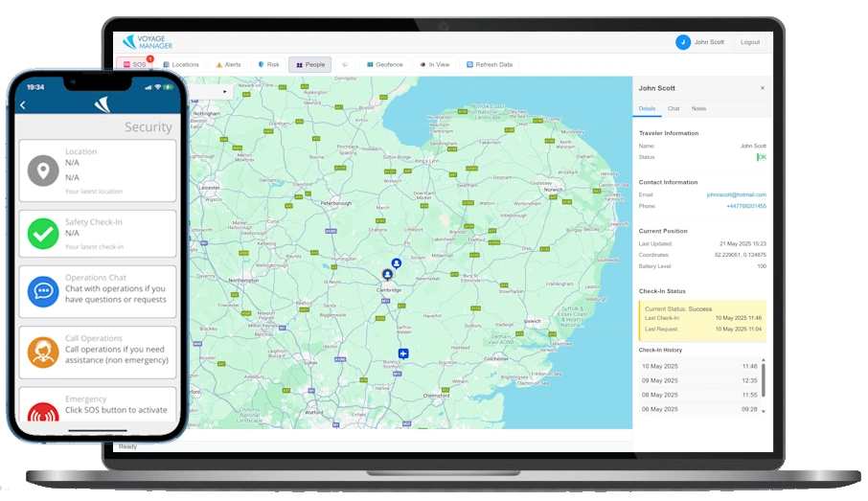Expand the collapsed map side panel arrow
The height and width of the screenshot is (501, 868).
225,91
